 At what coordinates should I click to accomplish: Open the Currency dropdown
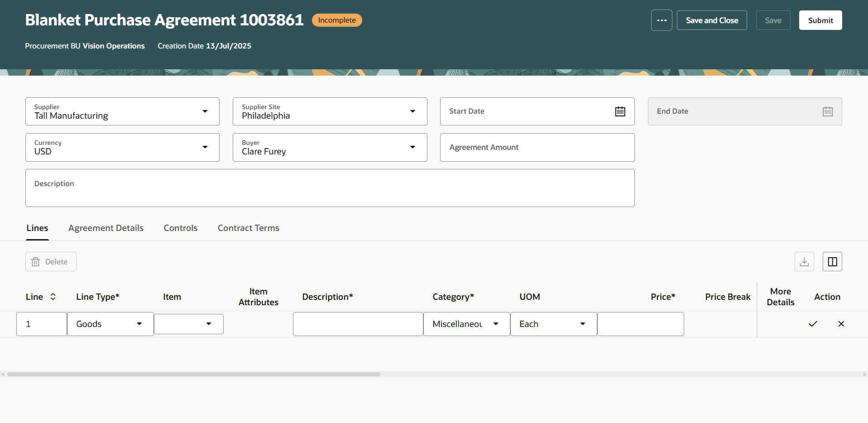click(x=205, y=147)
